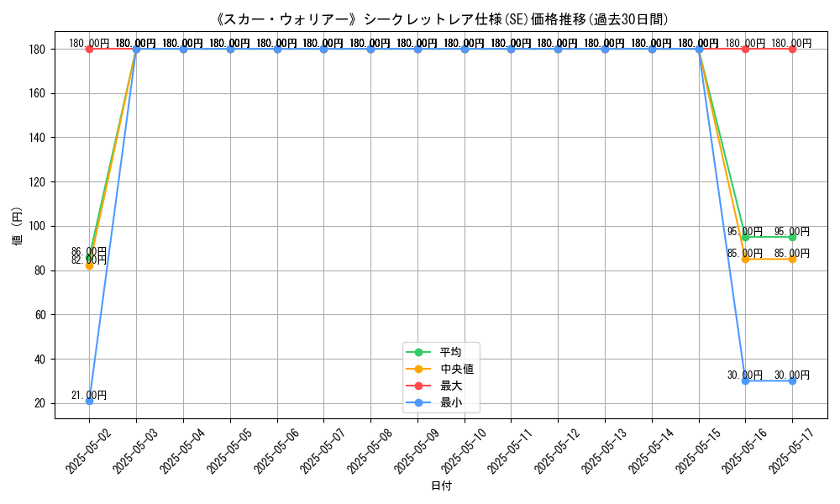
Task: Click the 30.00円 minimum point on 2025-05-17
Action: pos(792,381)
